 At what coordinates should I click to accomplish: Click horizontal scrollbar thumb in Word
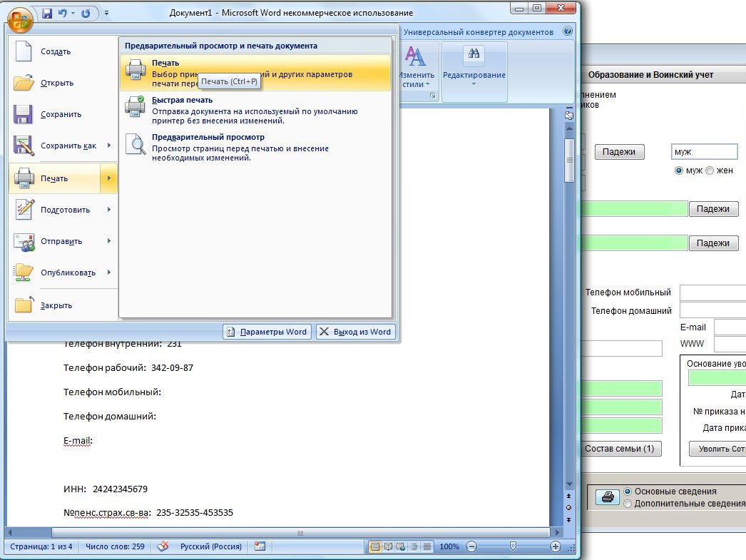300,533
